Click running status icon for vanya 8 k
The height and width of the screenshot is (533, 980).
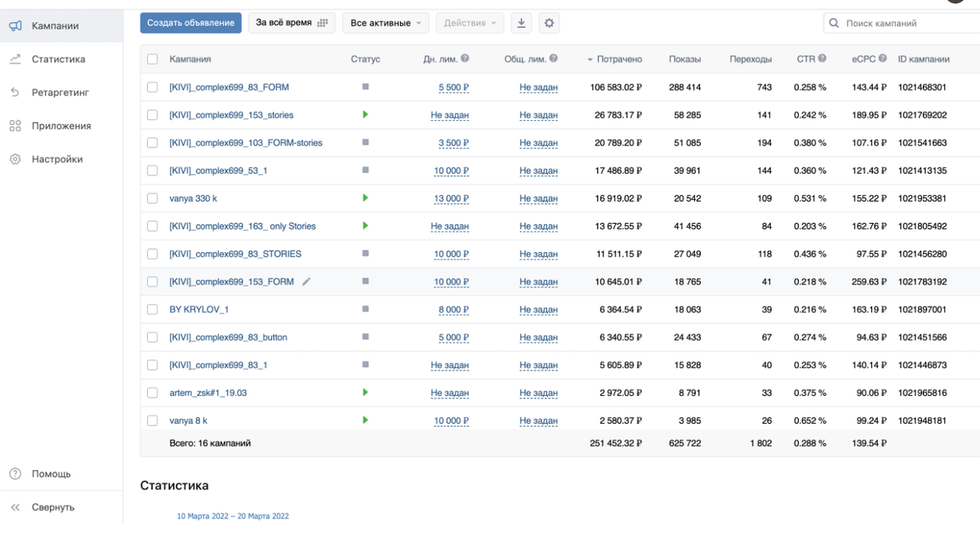point(365,420)
